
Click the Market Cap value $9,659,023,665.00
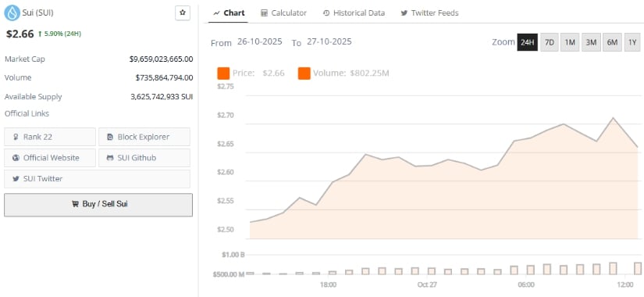tap(161, 59)
